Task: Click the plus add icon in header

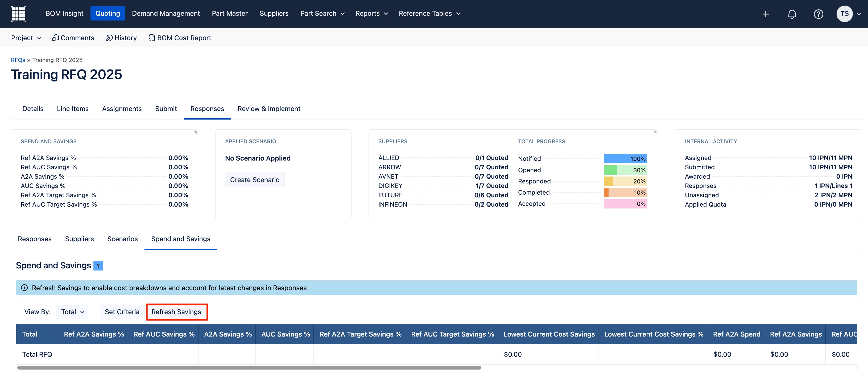Action: point(766,14)
